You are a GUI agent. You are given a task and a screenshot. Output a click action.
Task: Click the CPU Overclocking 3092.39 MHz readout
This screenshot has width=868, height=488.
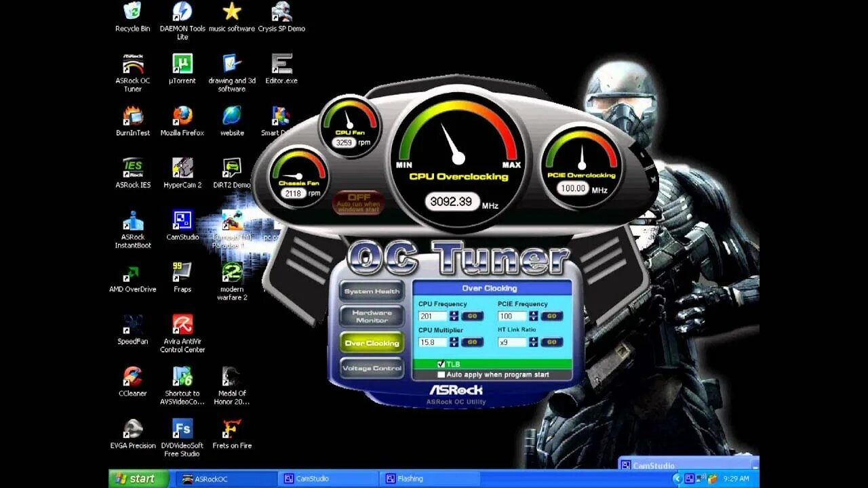[452, 202]
